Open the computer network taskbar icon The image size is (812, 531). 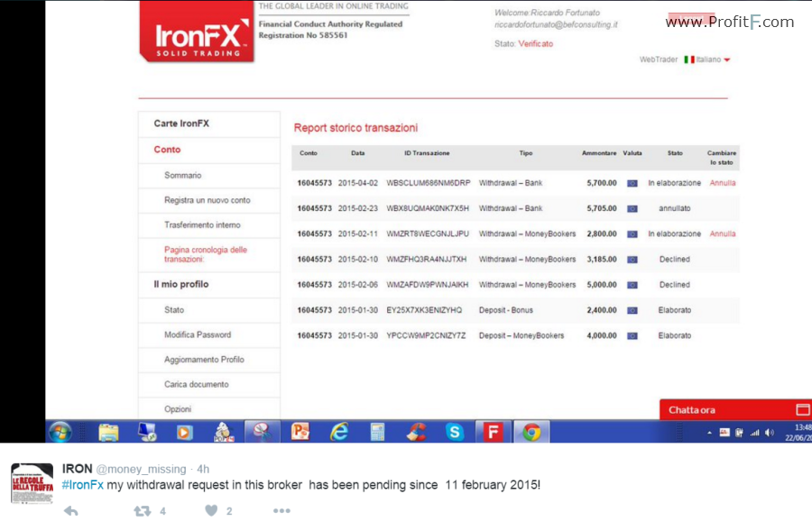click(147, 432)
